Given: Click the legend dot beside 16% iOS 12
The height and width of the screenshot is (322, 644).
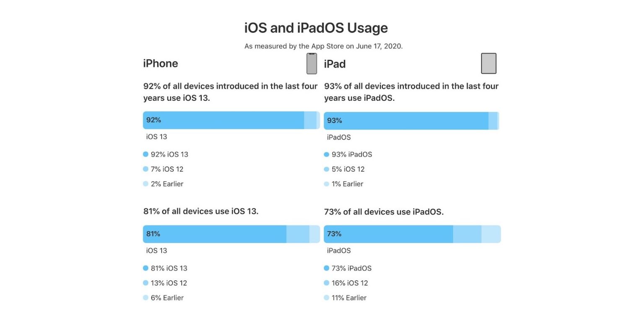Looking at the screenshot, I should tap(327, 283).
